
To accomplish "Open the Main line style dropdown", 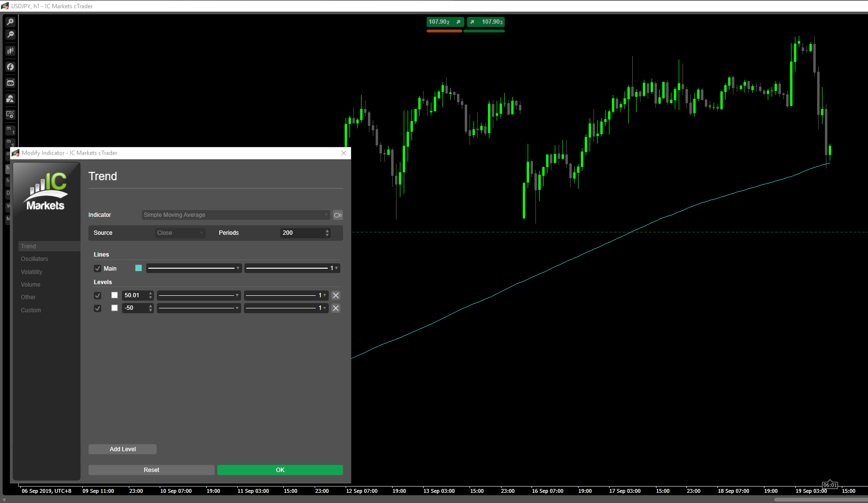I will click(x=194, y=268).
